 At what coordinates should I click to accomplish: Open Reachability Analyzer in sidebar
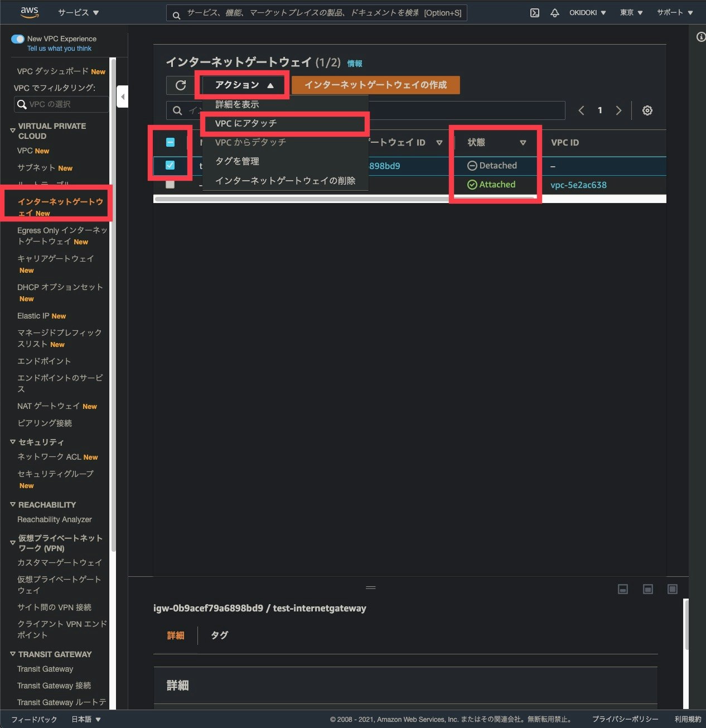55,519
